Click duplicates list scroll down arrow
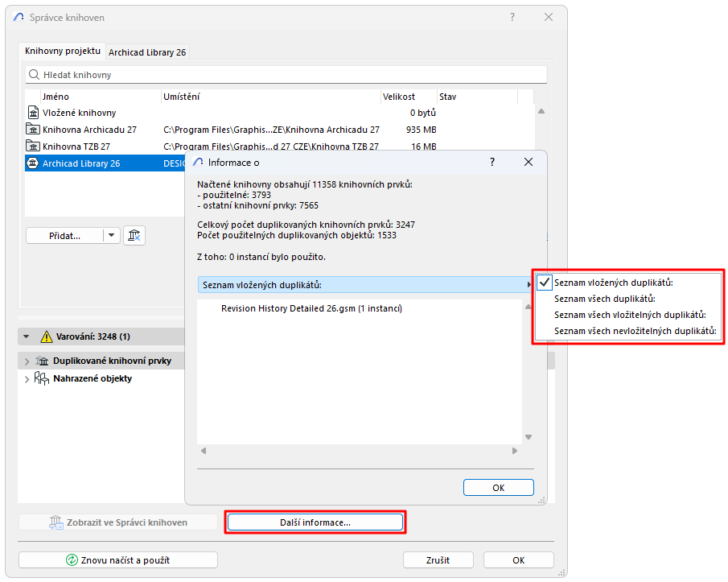This screenshot has height=582, width=728. (529, 437)
